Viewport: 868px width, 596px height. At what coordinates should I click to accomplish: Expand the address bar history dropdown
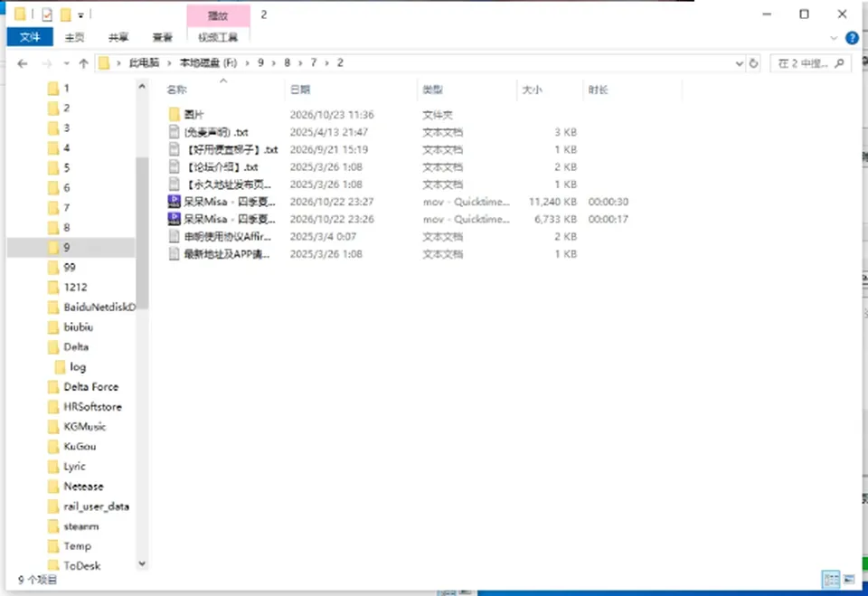point(739,63)
